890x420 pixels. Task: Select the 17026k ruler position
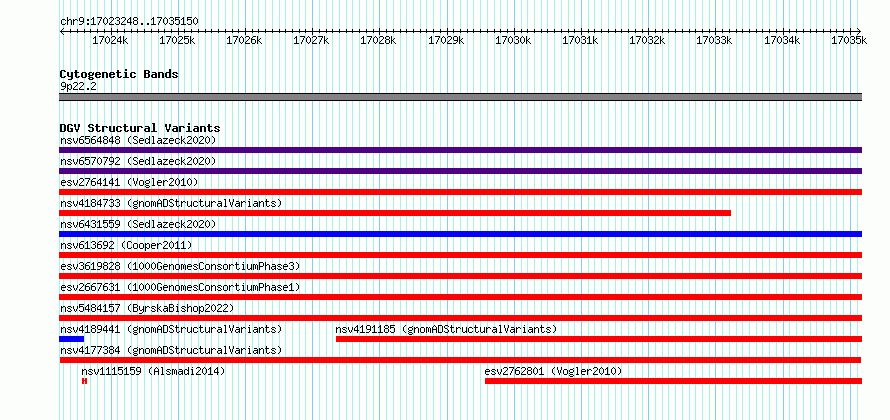[245, 40]
